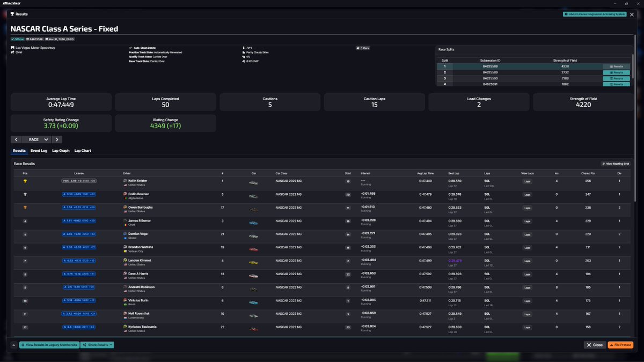Screen dimensions: 644x362
Task: Click the Results trophy icon in header
Action: click(12, 14)
